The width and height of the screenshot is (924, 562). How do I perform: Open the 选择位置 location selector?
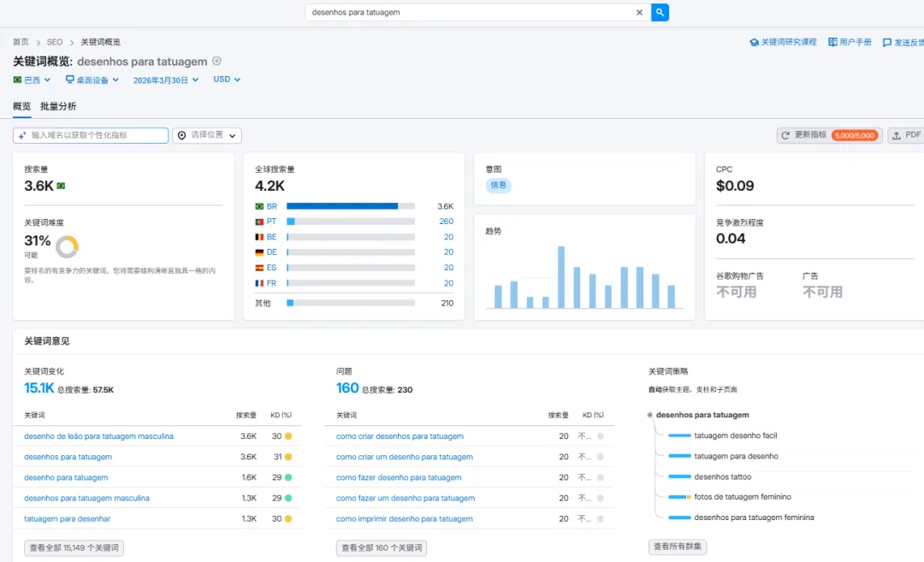pos(207,135)
